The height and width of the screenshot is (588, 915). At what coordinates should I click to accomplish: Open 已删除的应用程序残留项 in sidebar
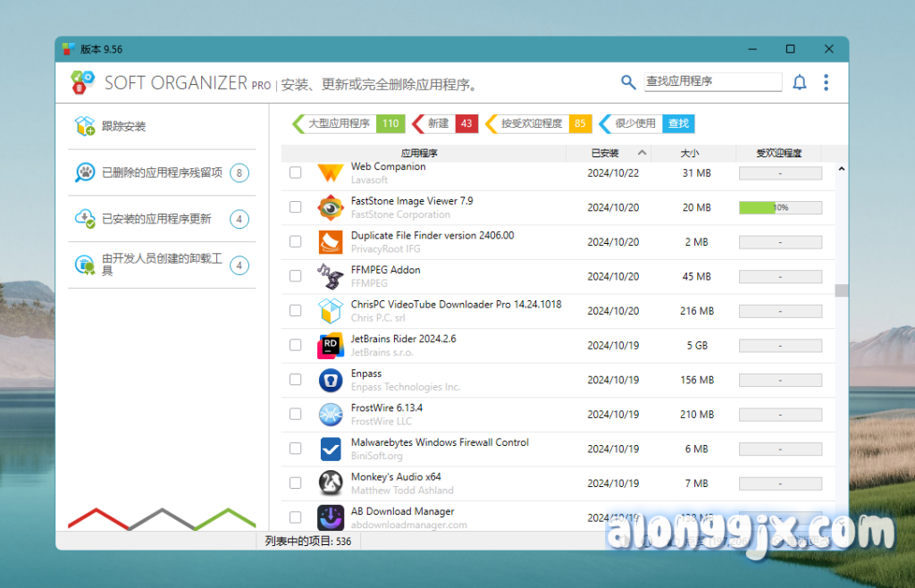[161, 172]
